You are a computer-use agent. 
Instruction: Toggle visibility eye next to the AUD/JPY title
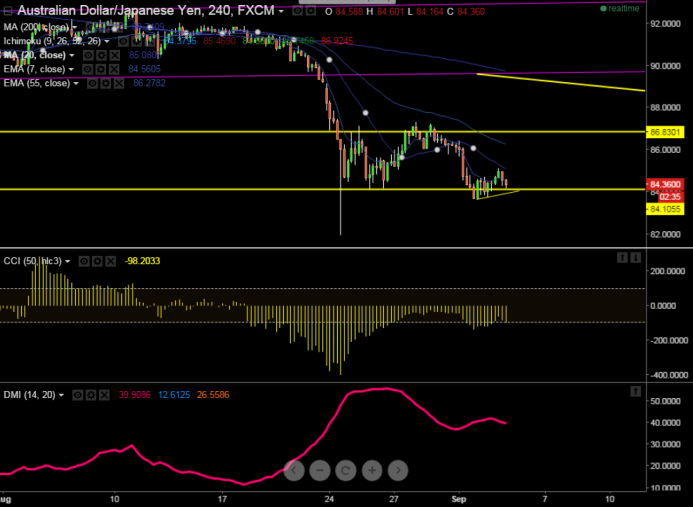point(297,11)
